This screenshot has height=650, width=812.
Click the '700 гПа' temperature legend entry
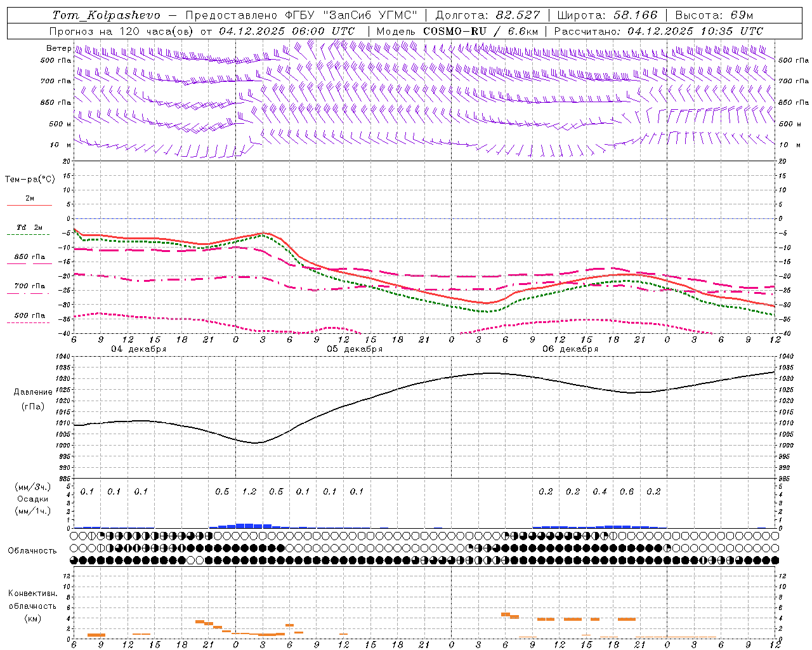30,286
